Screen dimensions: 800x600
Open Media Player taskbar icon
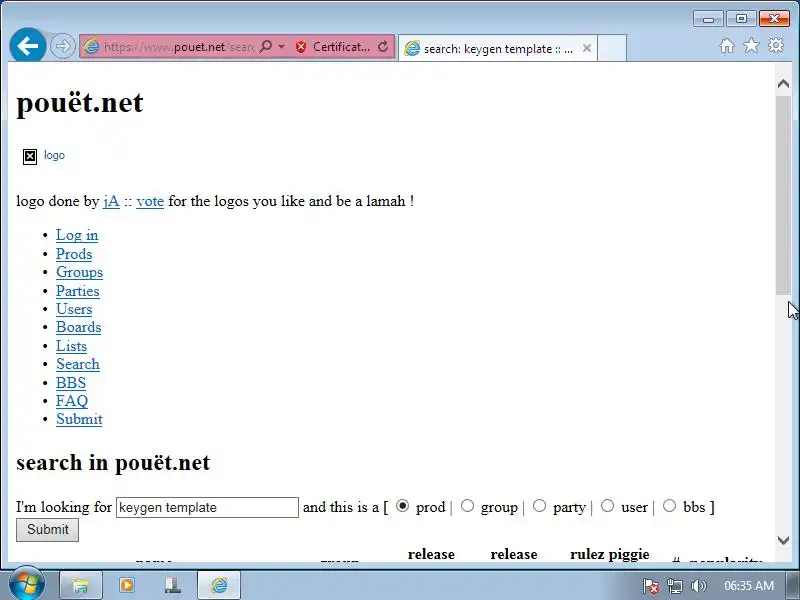pos(127,585)
